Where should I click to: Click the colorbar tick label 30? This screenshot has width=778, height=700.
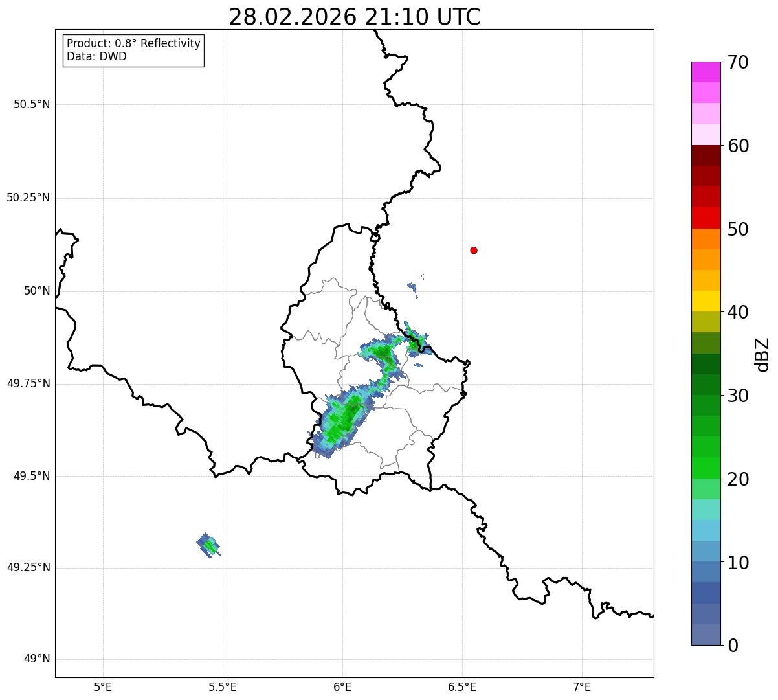[738, 396]
